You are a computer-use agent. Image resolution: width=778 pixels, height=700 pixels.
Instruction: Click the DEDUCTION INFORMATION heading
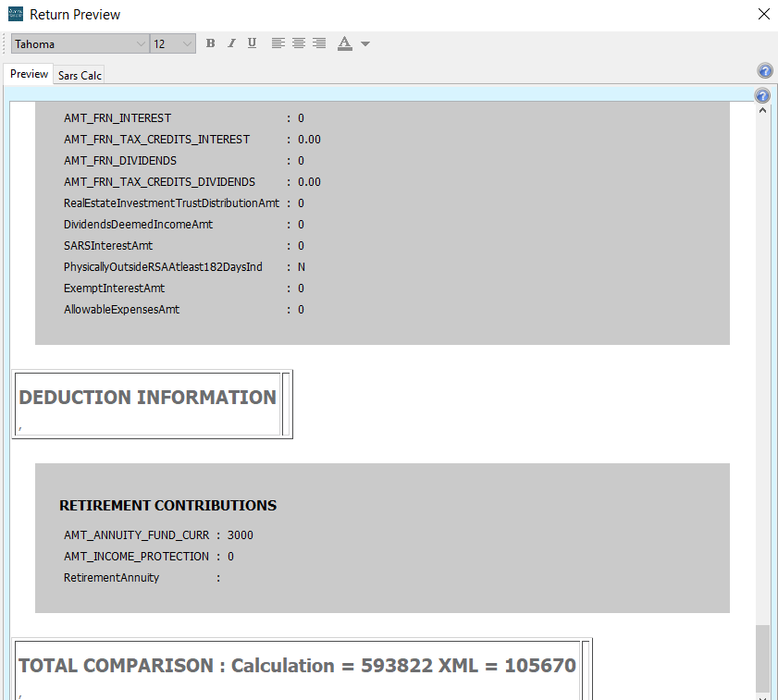(148, 398)
